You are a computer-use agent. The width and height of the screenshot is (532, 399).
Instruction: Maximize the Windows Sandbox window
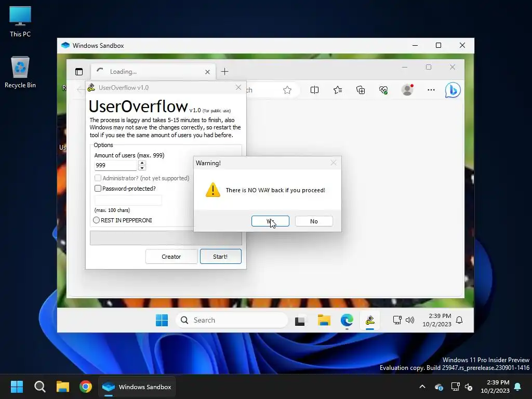click(438, 46)
